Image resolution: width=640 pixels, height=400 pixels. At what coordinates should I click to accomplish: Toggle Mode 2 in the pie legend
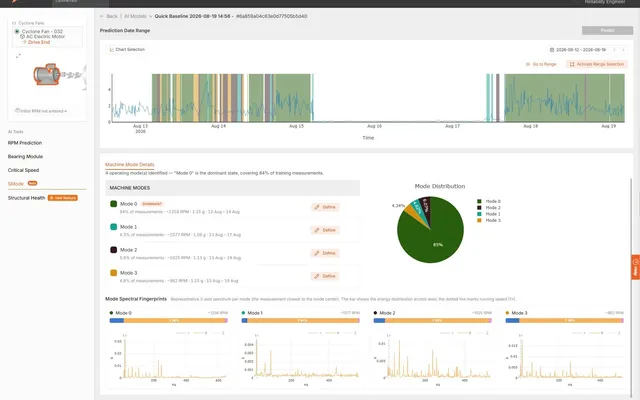tap(489, 208)
